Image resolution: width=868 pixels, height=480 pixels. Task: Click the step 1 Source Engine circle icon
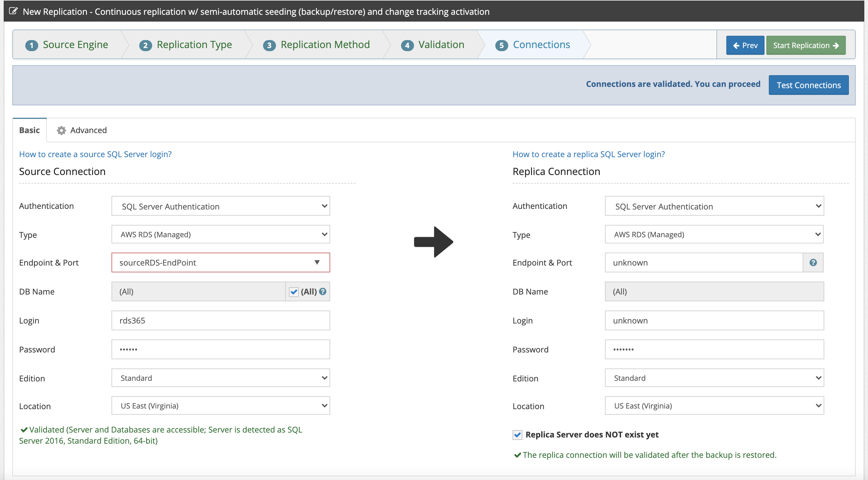31,45
